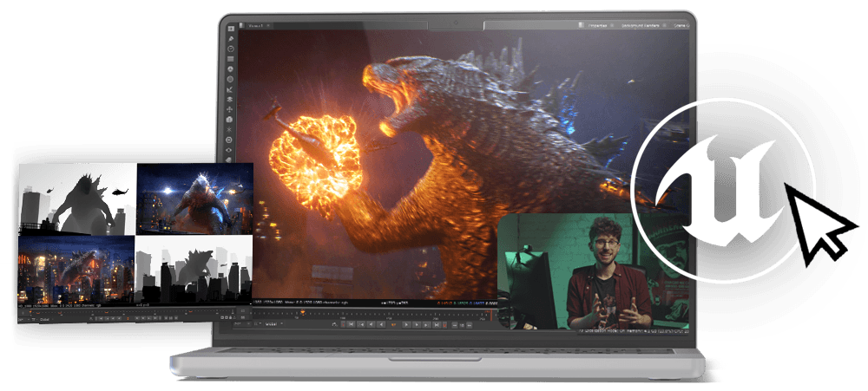Open the Keyer nodes toolbar icon
Image resolution: width=868 pixels, height=391 pixels.
click(x=230, y=89)
